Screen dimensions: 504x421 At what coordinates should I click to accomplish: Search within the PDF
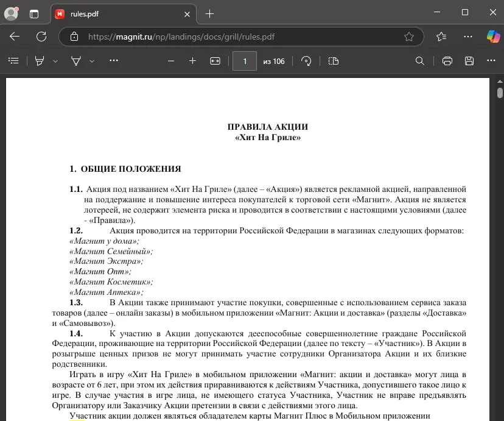click(x=420, y=61)
